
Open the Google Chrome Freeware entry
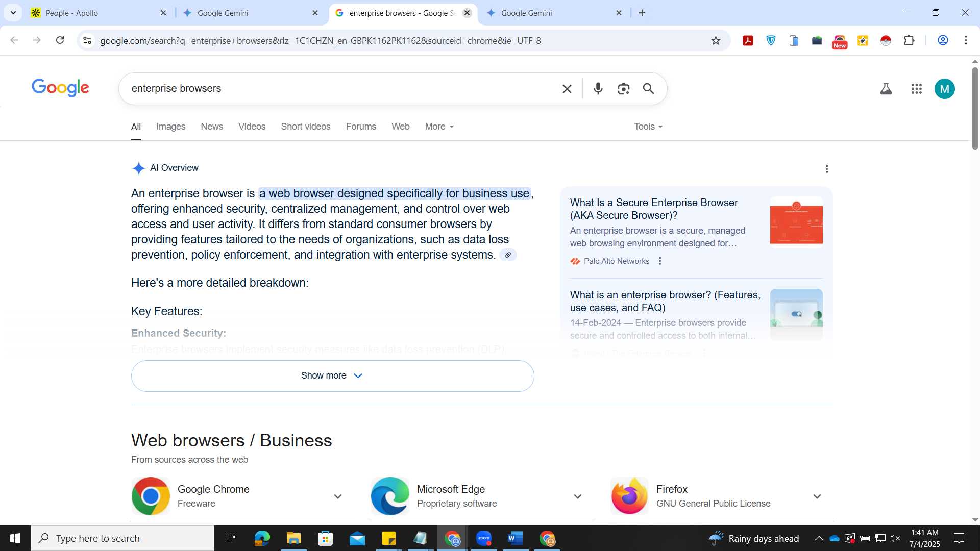[x=242, y=496]
